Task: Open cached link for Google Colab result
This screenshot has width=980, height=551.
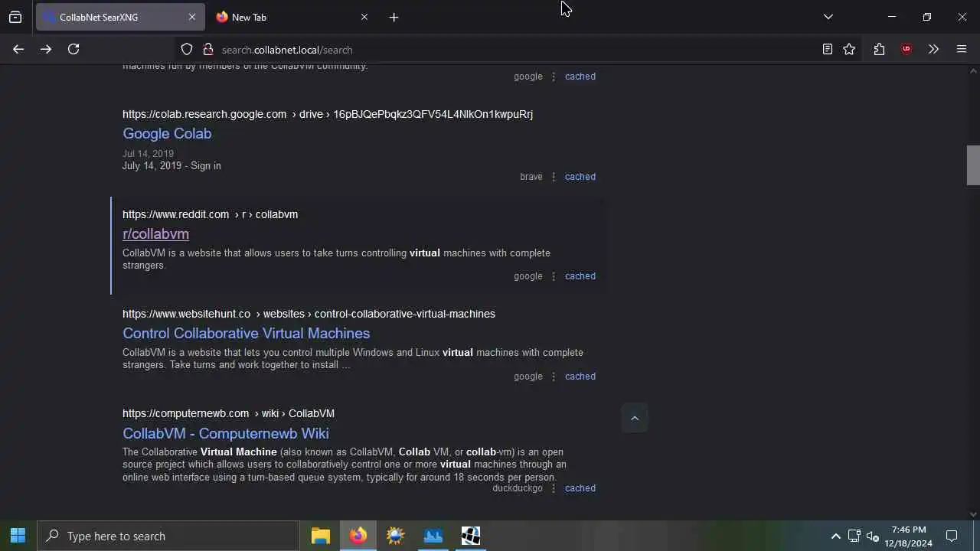Action: (580, 177)
